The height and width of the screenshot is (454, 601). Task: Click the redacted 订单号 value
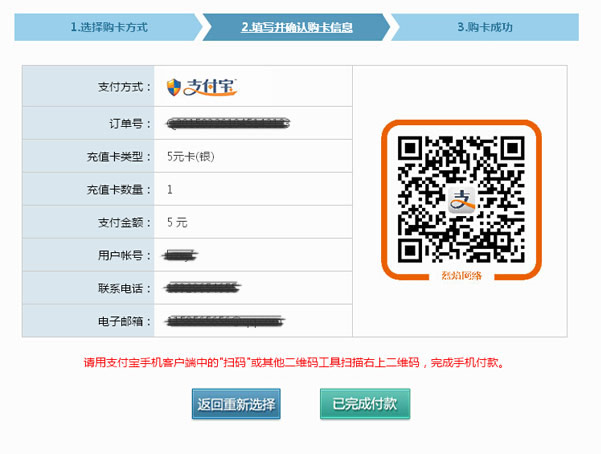pyautogui.click(x=228, y=123)
